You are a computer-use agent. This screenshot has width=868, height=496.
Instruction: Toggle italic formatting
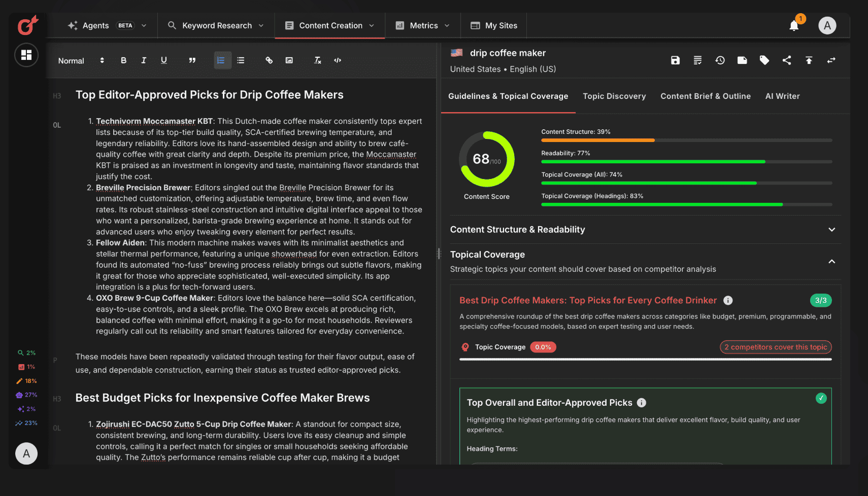pos(144,60)
